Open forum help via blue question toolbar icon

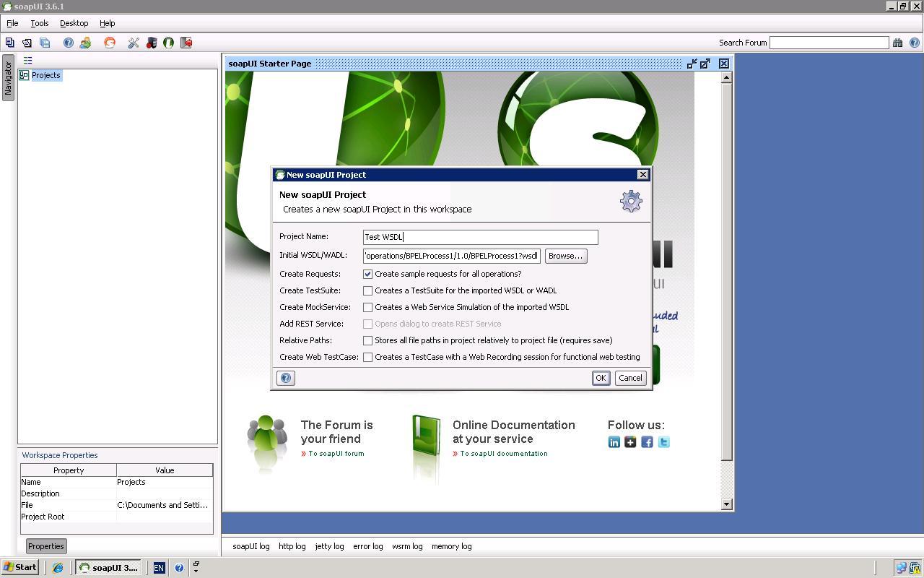(x=69, y=43)
